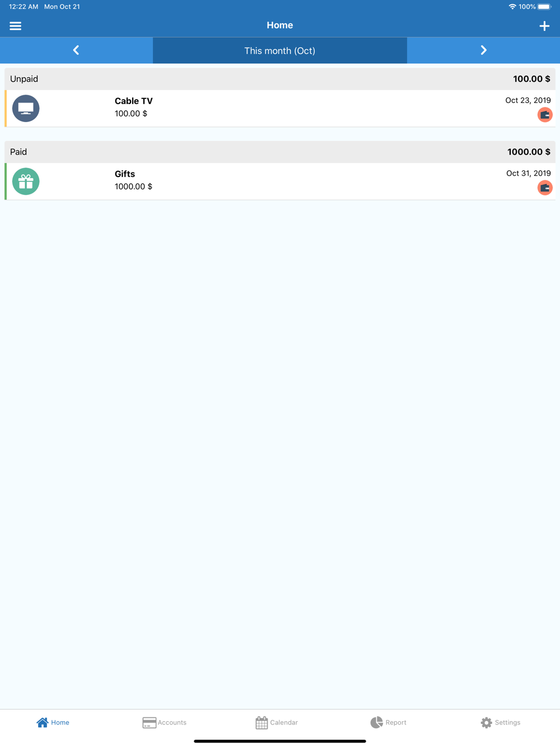Open the Gifts bill entry
560x747 pixels.
(x=280, y=181)
